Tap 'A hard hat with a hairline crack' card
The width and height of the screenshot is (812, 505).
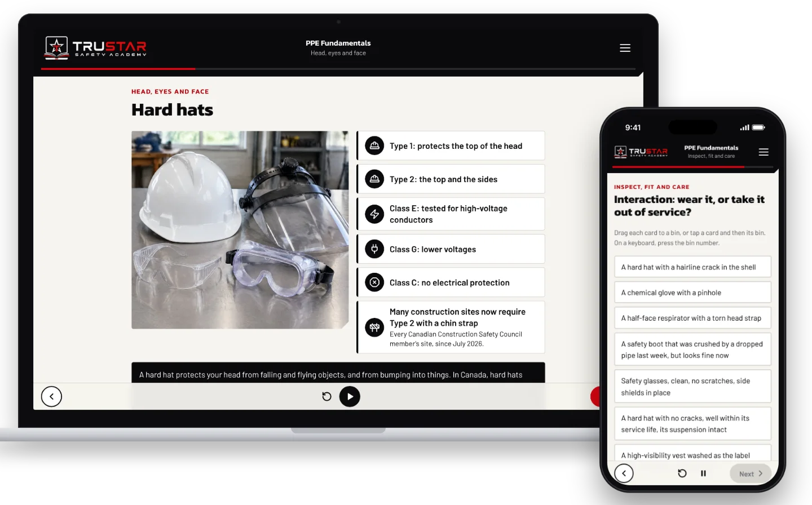692,267
